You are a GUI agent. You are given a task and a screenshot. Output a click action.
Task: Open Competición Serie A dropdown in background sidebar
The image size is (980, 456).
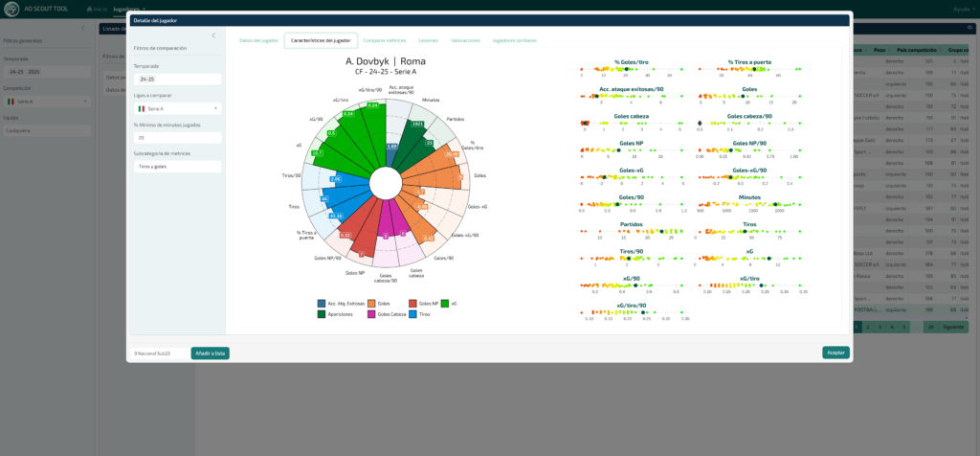click(x=47, y=102)
